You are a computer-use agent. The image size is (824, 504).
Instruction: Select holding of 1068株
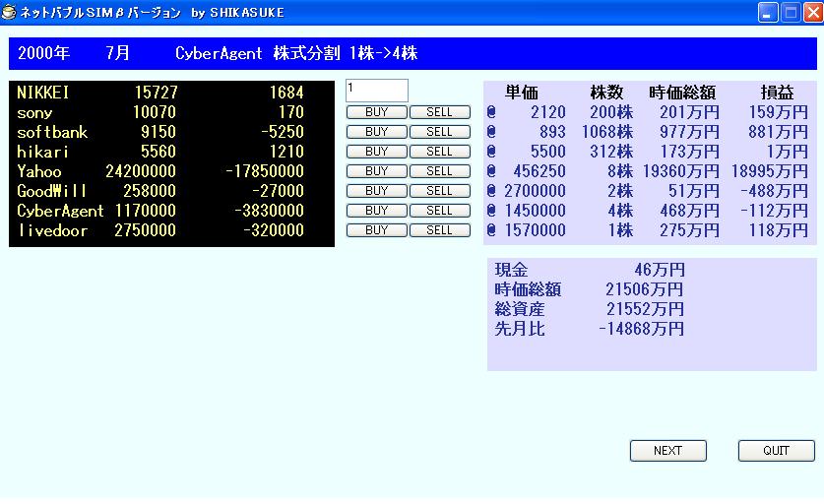tap(607, 131)
